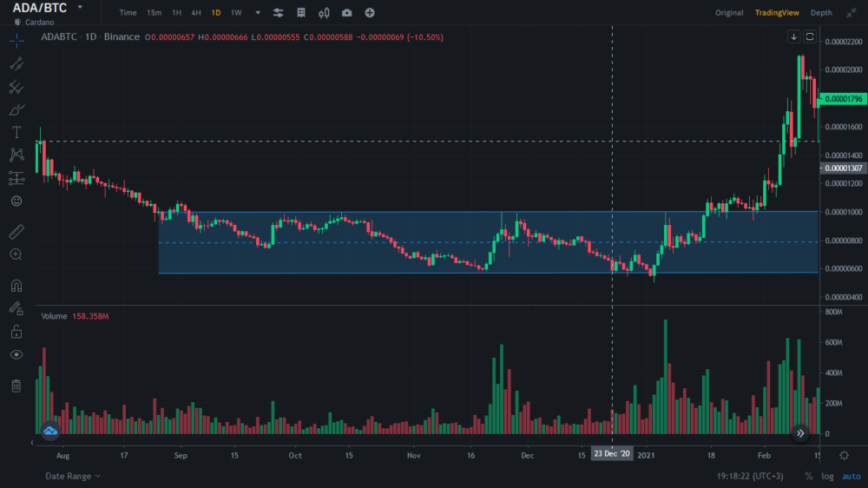
Task: Select the brush drawing tool
Action: pyautogui.click(x=16, y=109)
